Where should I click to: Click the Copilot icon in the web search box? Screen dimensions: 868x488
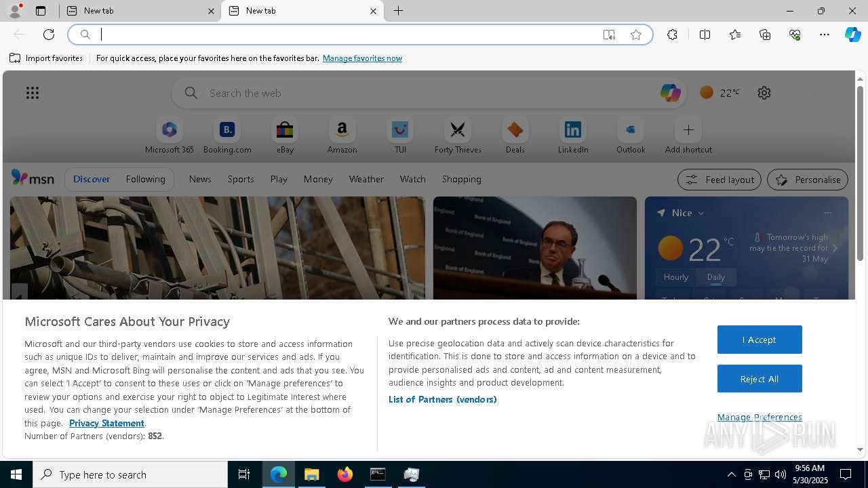click(670, 93)
